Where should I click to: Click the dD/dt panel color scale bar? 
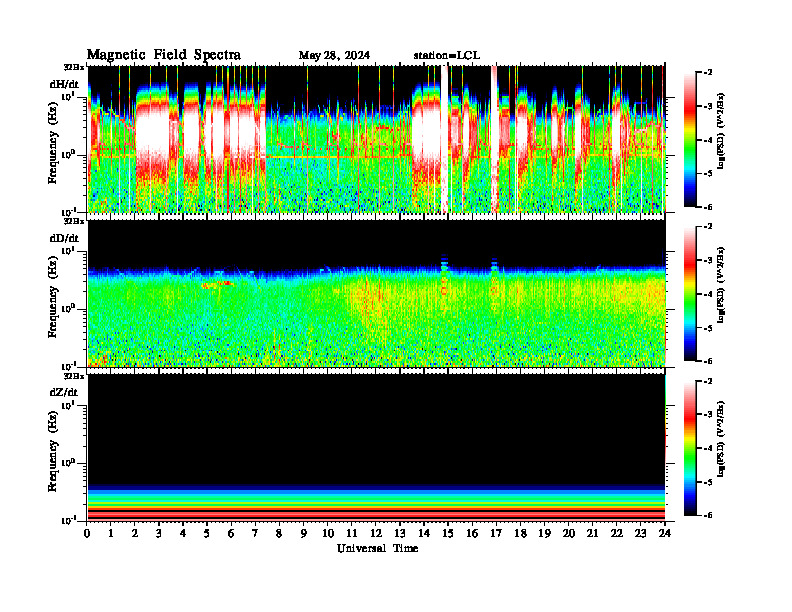(x=690, y=294)
